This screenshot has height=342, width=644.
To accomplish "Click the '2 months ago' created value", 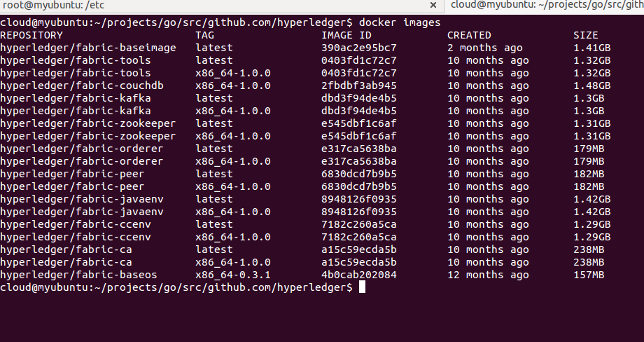I will tap(484, 48).
